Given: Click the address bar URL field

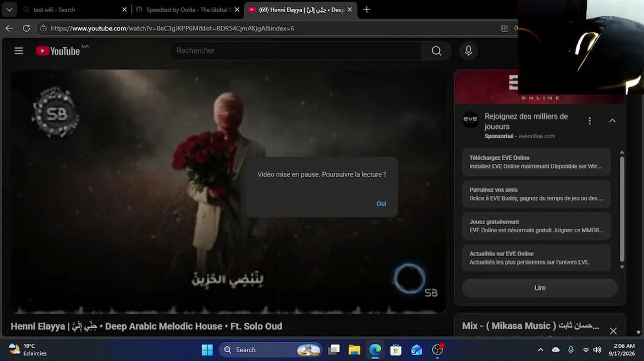Looking at the screenshot, I should click(271, 28).
